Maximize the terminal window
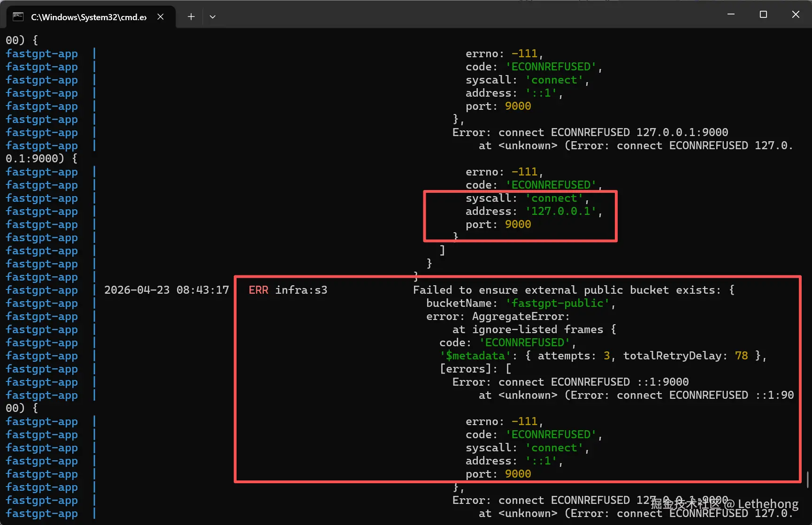The image size is (812, 525). (x=763, y=15)
